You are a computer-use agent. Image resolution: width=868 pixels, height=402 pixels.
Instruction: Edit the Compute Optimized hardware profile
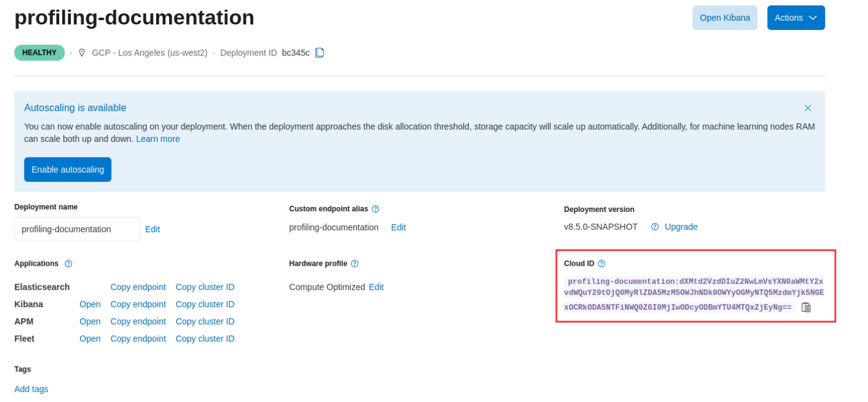pos(376,287)
